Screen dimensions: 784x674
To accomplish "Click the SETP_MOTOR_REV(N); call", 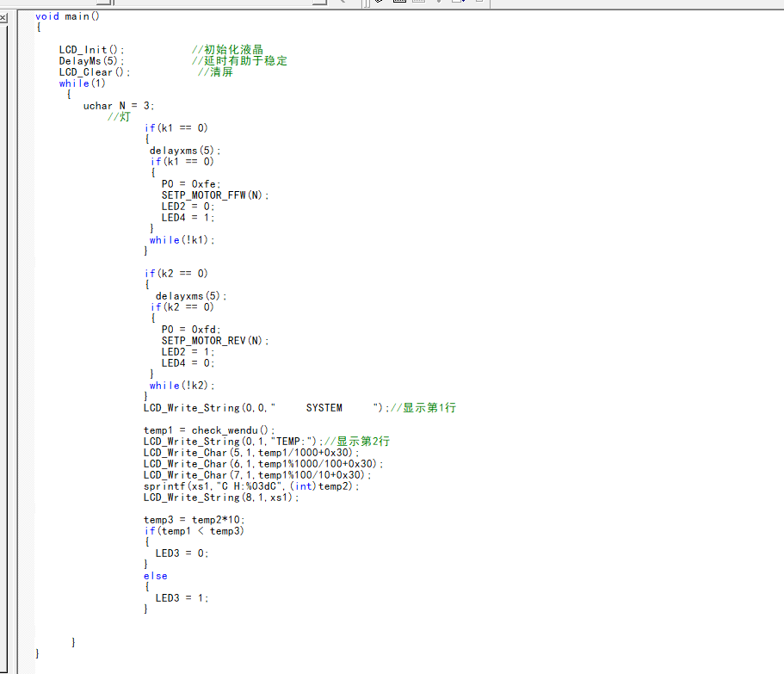I will click(215, 341).
